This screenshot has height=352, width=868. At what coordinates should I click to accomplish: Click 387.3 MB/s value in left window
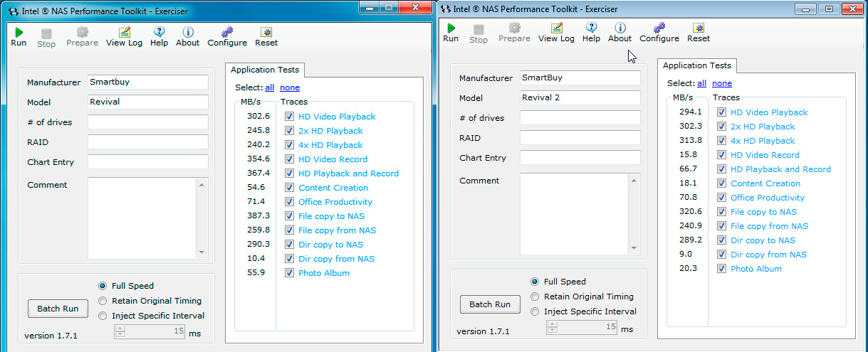click(x=258, y=216)
